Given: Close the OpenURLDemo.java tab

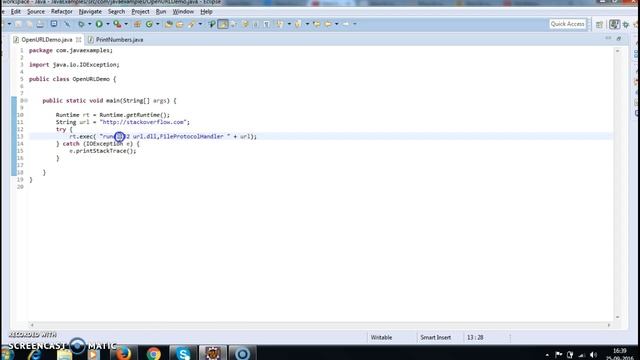Looking at the screenshot, I should click(78, 40).
